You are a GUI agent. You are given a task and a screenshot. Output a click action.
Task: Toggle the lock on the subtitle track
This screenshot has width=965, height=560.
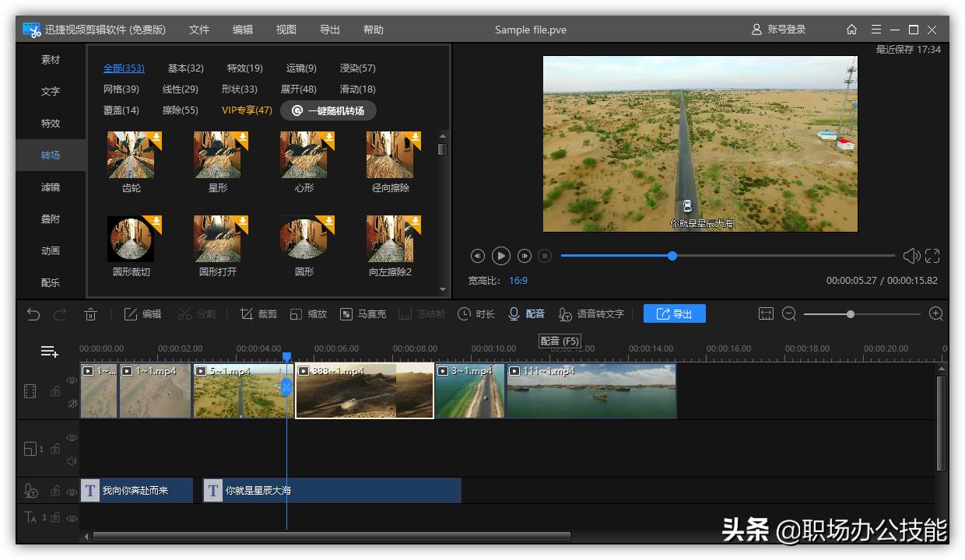click(55, 491)
